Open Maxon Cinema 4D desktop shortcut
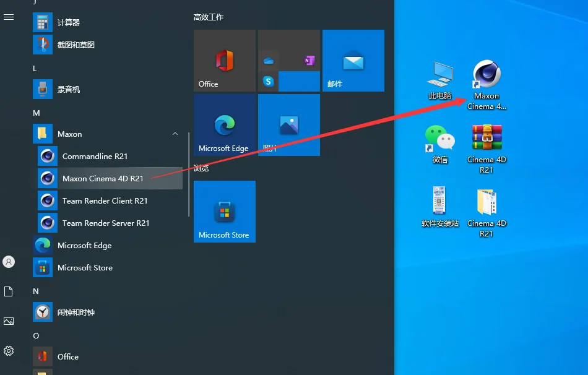 [486, 85]
